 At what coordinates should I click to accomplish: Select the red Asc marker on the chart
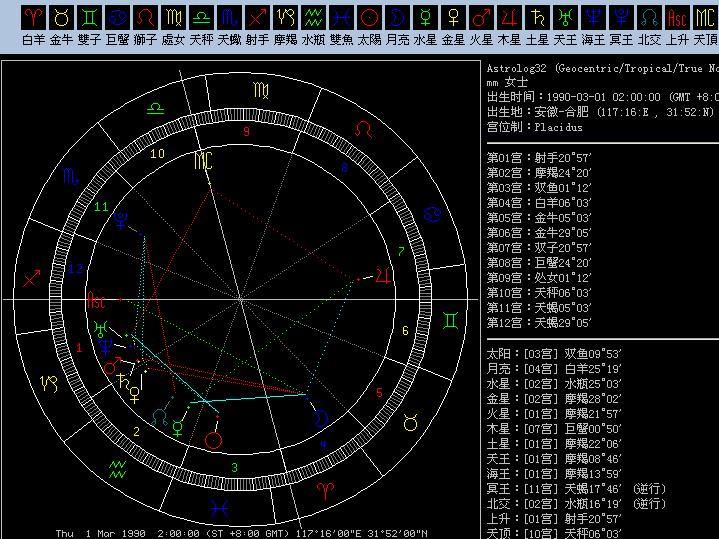96,300
